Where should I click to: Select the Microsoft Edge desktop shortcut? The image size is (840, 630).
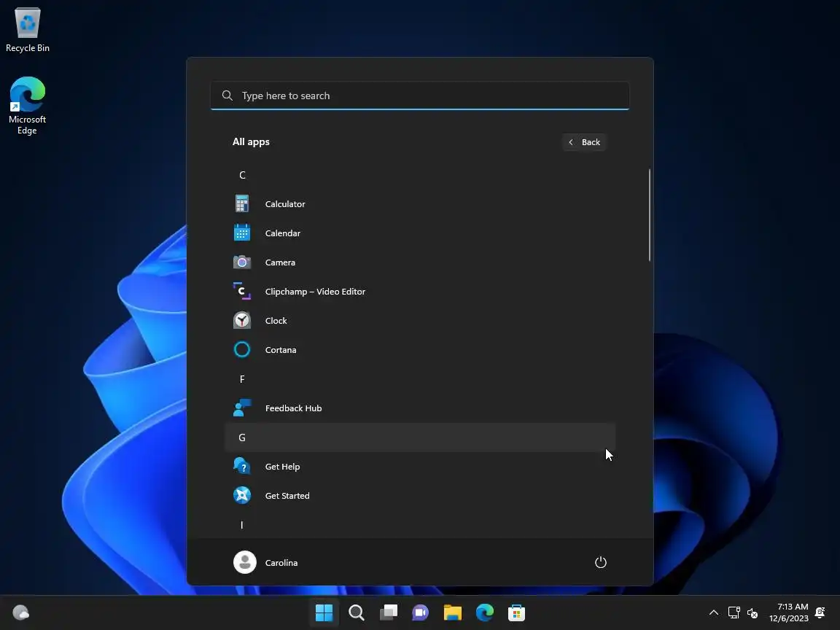pyautogui.click(x=27, y=106)
